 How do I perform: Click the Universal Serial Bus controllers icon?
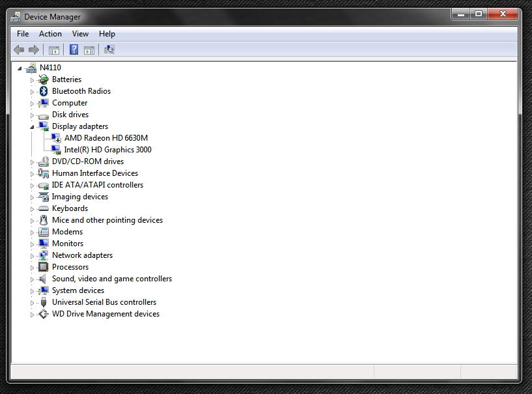click(x=44, y=302)
